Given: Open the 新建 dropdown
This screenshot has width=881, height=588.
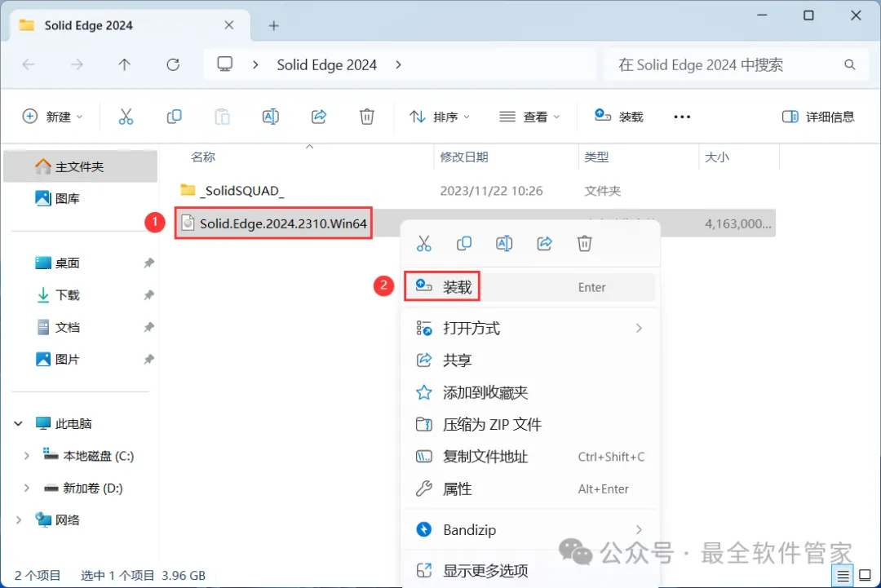Looking at the screenshot, I should 52,117.
